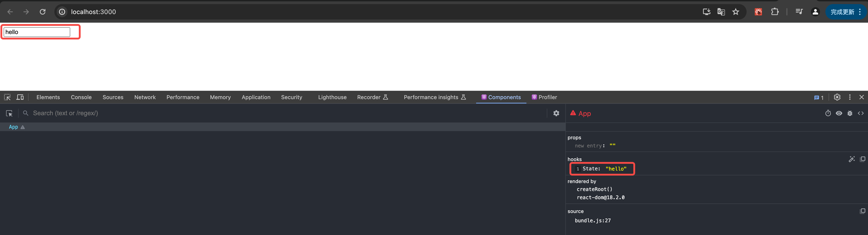Go back to the previous page

click(x=10, y=12)
